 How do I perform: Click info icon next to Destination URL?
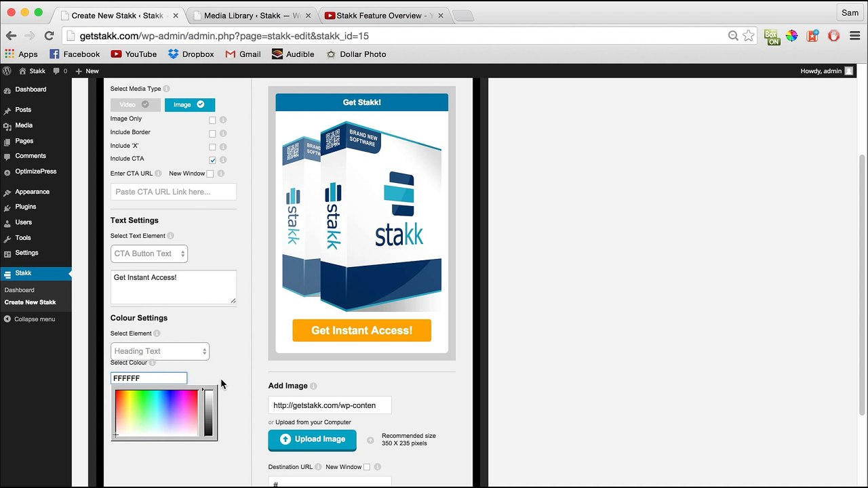319,467
